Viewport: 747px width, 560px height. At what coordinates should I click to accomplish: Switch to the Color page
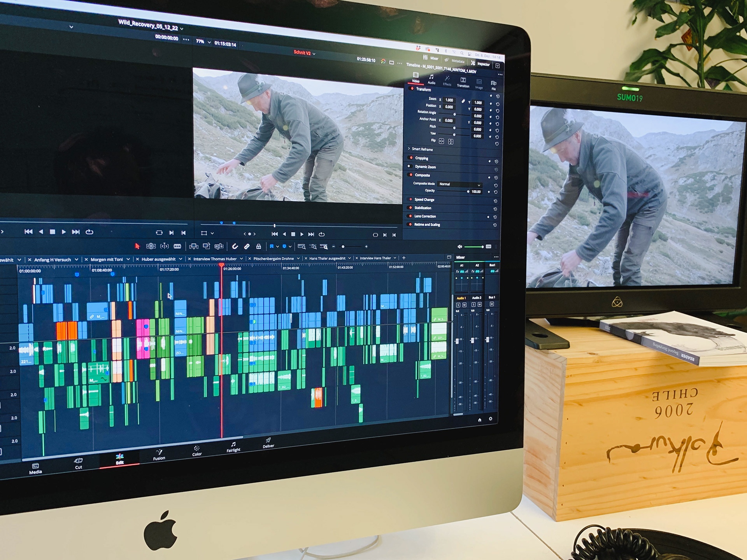click(x=197, y=450)
